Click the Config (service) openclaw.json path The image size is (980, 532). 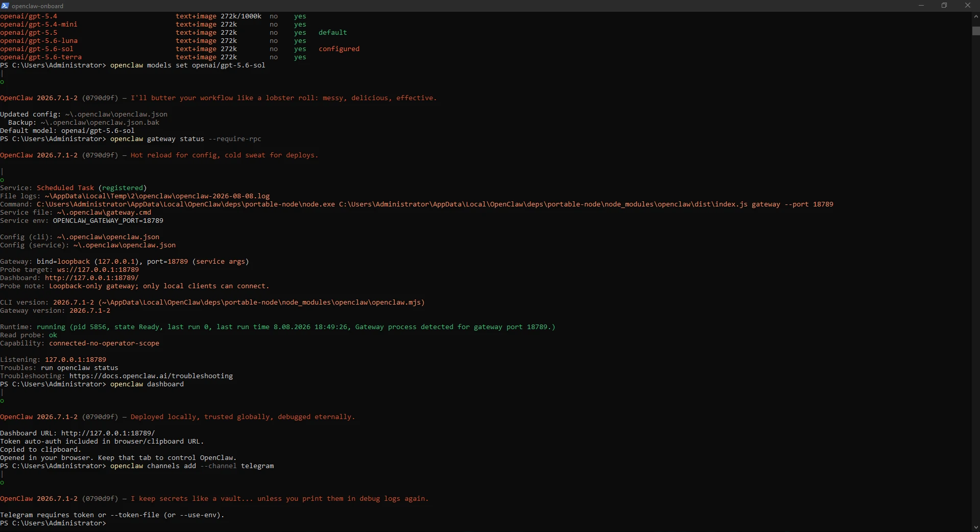(x=125, y=245)
